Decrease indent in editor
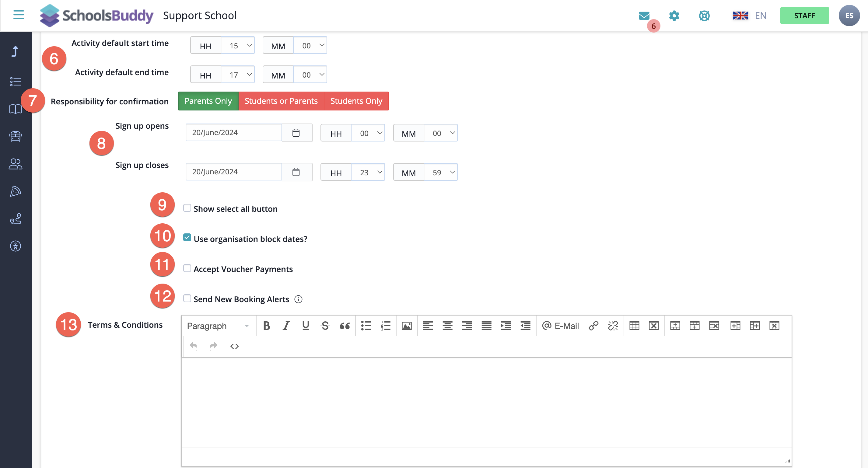 pos(526,326)
